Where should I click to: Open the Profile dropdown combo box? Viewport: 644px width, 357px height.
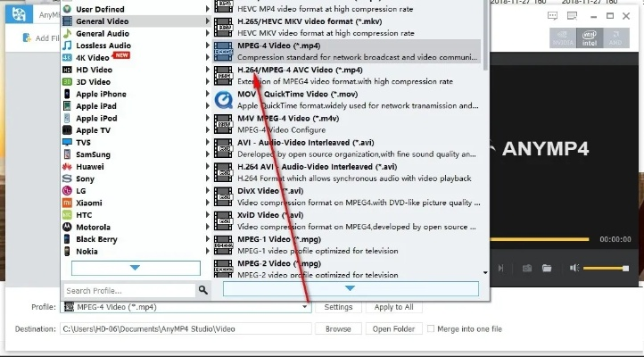coord(186,307)
